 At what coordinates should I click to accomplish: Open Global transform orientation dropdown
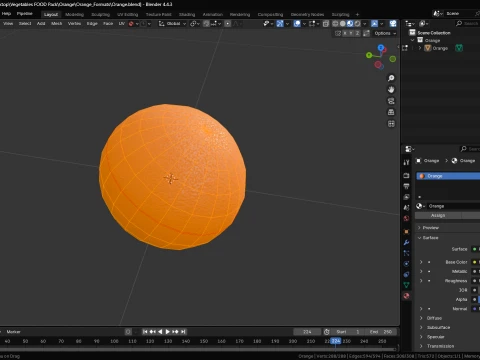click(172, 24)
